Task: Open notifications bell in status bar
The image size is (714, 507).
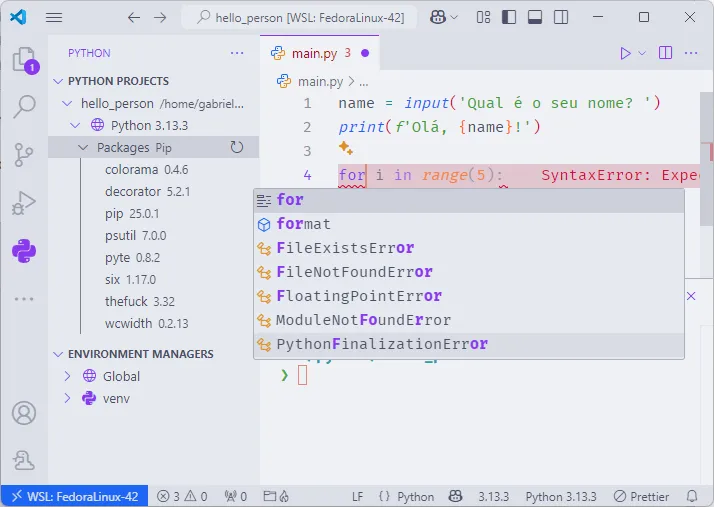Action: coord(692,496)
